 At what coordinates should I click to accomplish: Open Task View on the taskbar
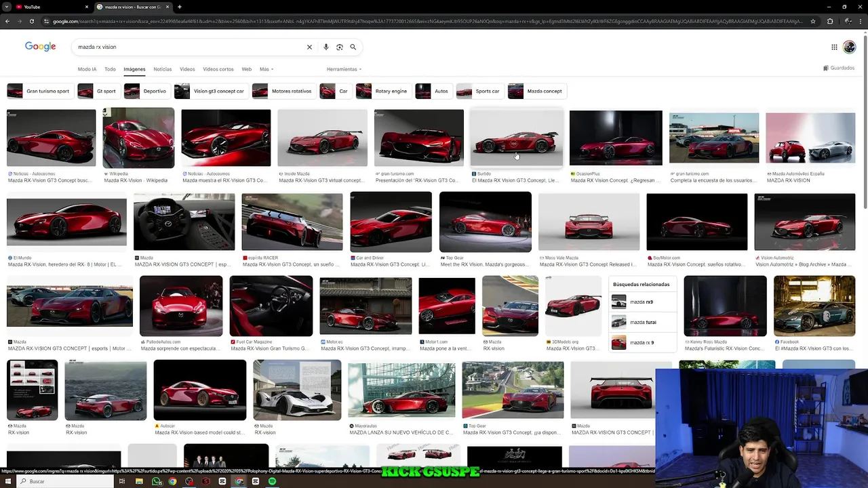122,481
